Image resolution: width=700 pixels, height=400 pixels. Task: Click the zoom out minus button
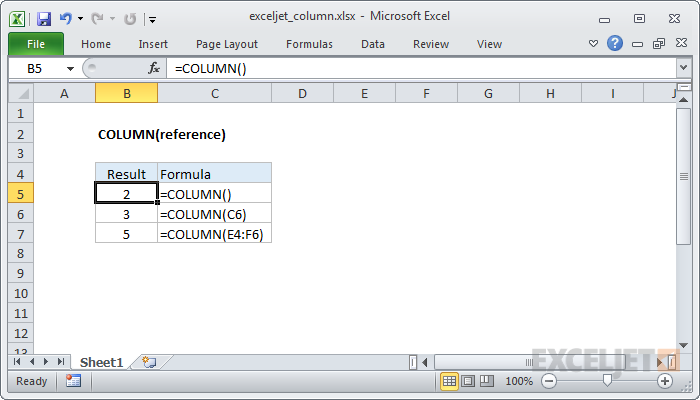[547, 381]
